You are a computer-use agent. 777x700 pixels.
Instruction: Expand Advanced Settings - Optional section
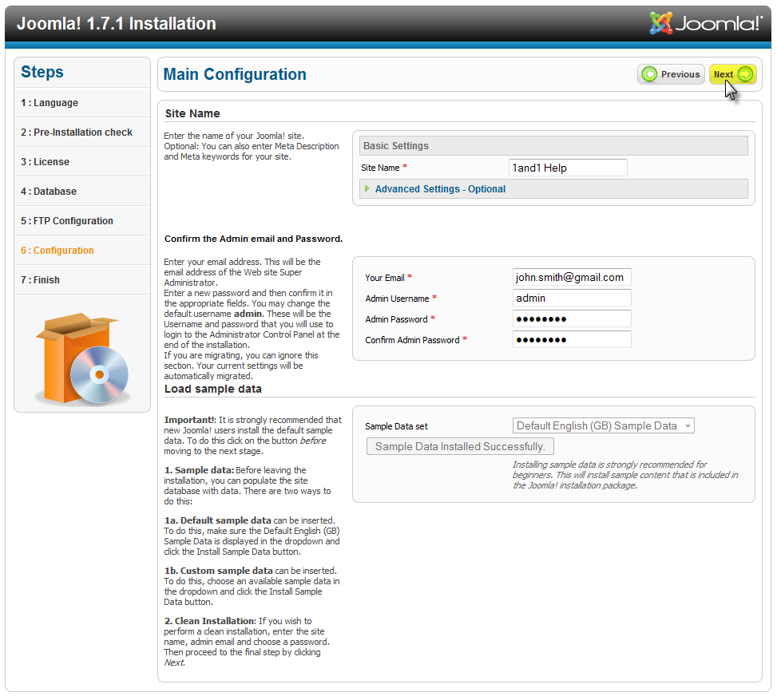(x=440, y=189)
